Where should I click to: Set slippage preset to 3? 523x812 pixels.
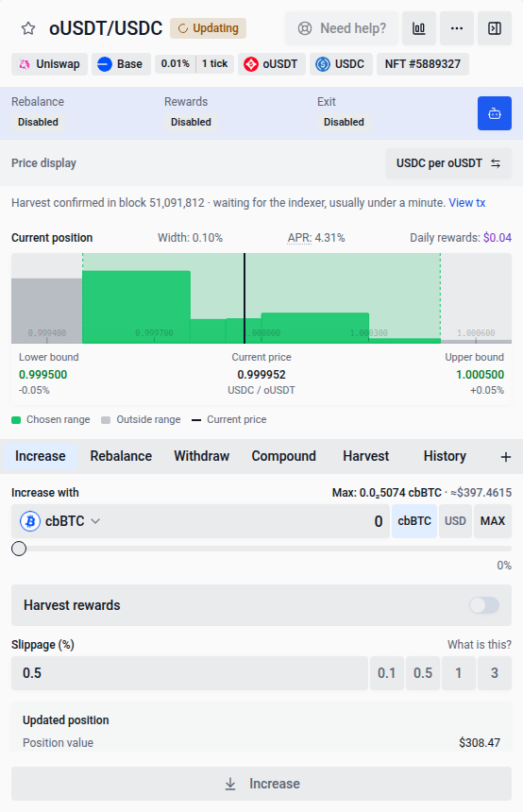point(495,673)
